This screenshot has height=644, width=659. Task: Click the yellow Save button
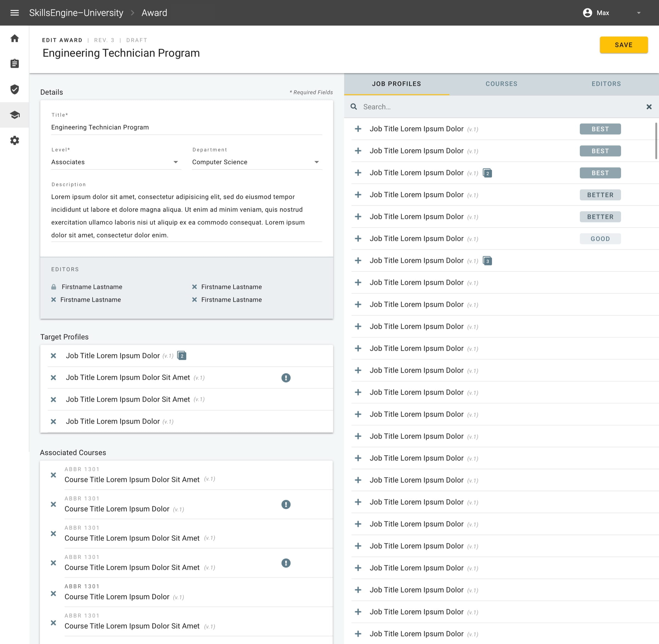(624, 45)
